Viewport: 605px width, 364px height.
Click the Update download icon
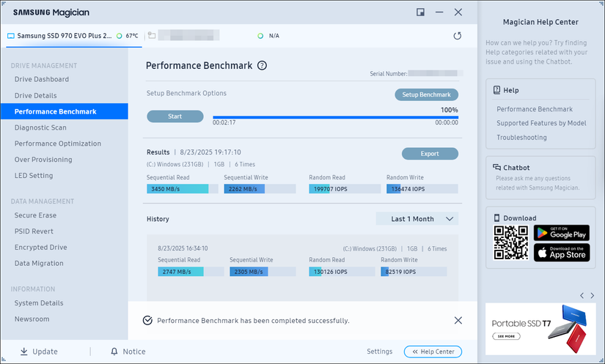pos(24,352)
